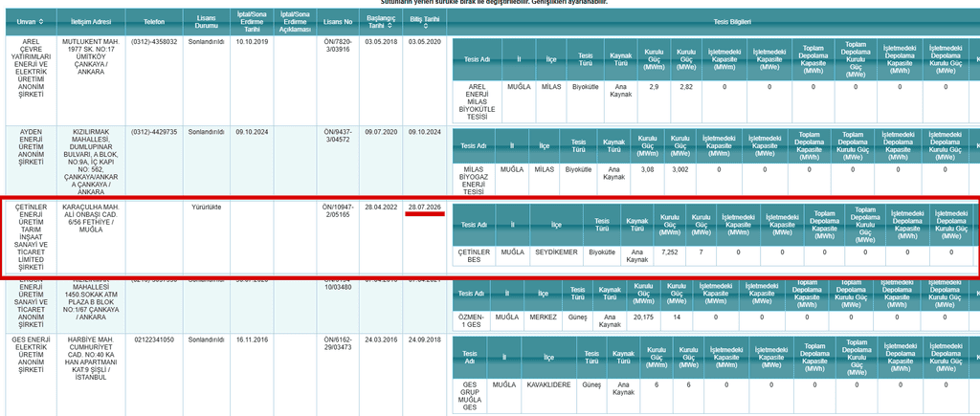Click the cancellation date 16.11.2016
The width and height of the screenshot is (980, 416).
[x=252, y=339]
